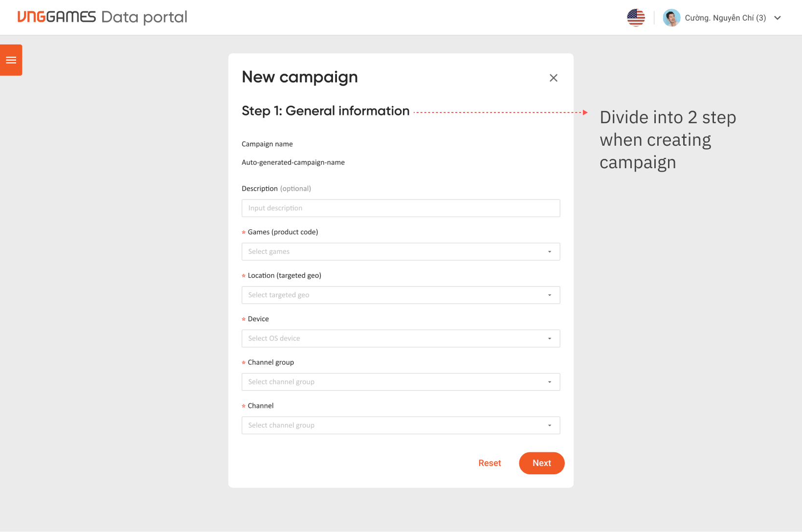Click the user avatar picture
Screen dimensions: 802x532
(x=671, y=18)
